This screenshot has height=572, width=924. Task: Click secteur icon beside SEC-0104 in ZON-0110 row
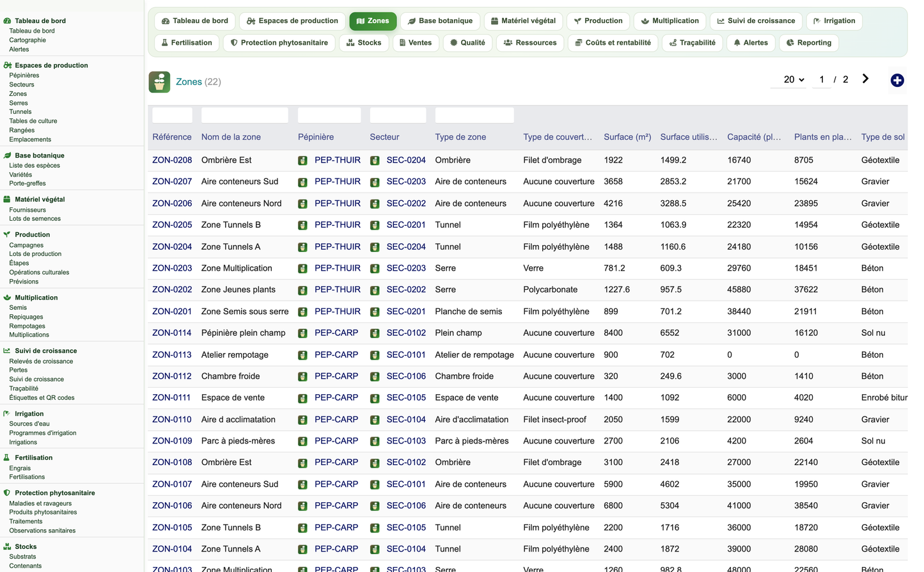pyautogui.click(x=375, y=420)
